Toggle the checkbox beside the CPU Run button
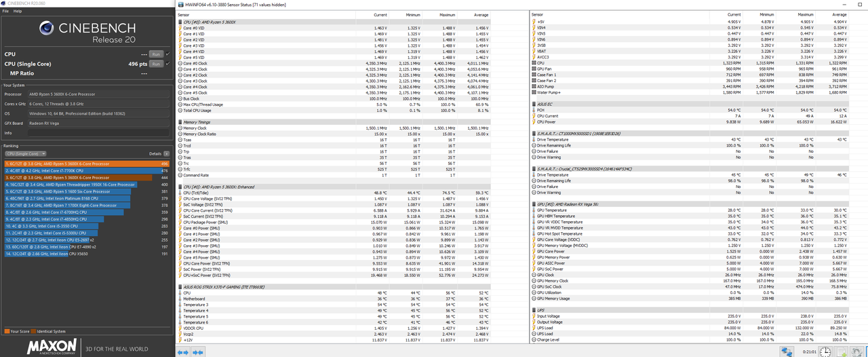 click(x=167, y=54)
